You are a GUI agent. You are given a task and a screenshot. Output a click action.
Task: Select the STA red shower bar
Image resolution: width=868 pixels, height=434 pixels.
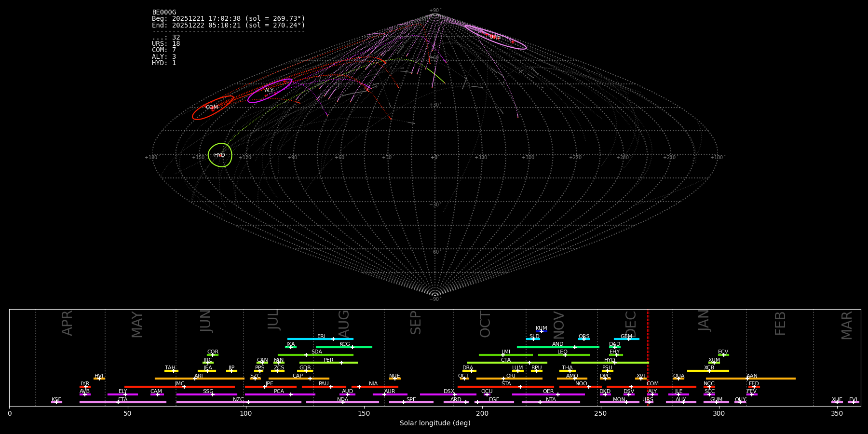point(506,387)
